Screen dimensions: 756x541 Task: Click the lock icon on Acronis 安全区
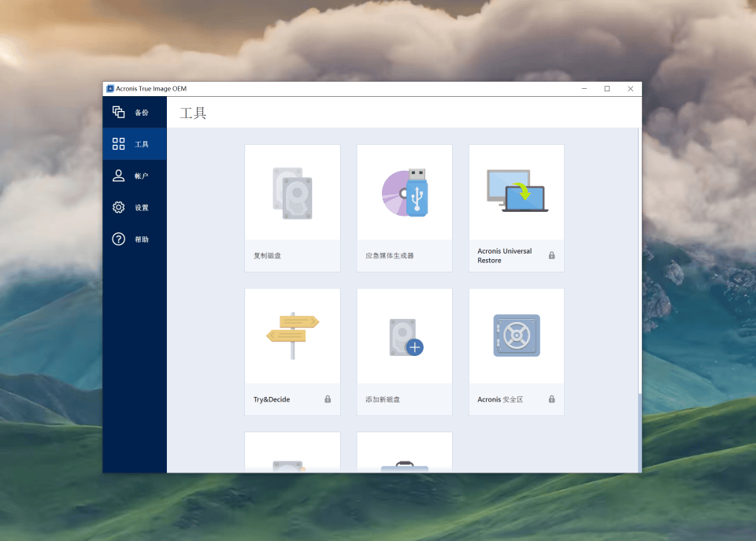click(551, 399)
